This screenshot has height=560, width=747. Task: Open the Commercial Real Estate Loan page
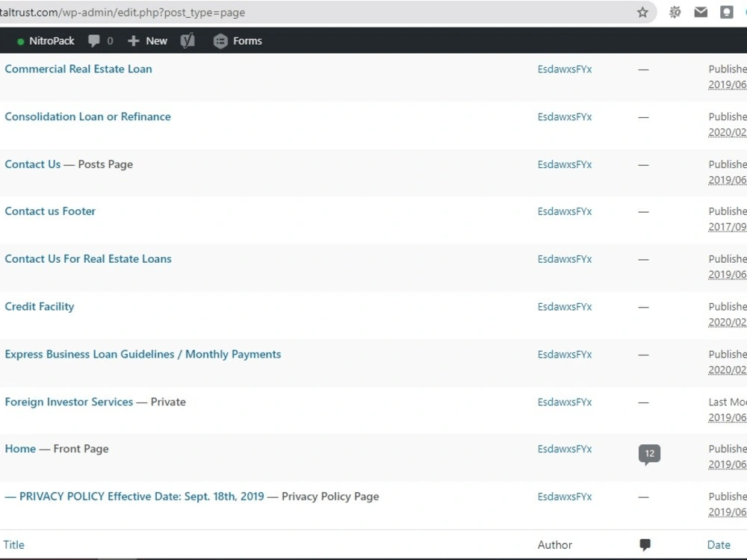[x=78, y=69]
